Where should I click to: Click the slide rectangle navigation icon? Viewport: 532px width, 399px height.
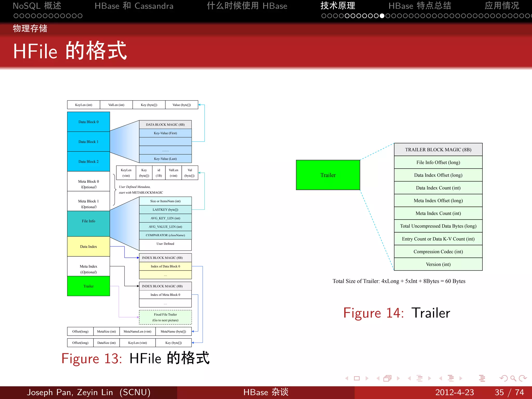(x=357, y=378)
